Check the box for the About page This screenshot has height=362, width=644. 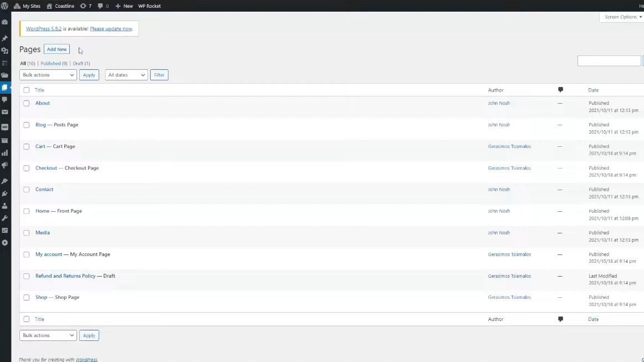[26, 103]
